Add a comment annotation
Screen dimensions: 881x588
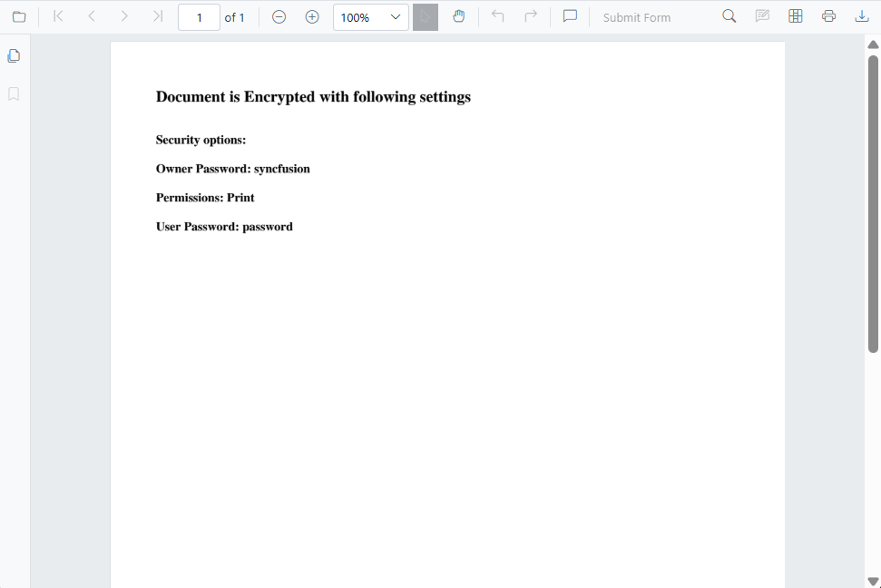tap(570, 16)
